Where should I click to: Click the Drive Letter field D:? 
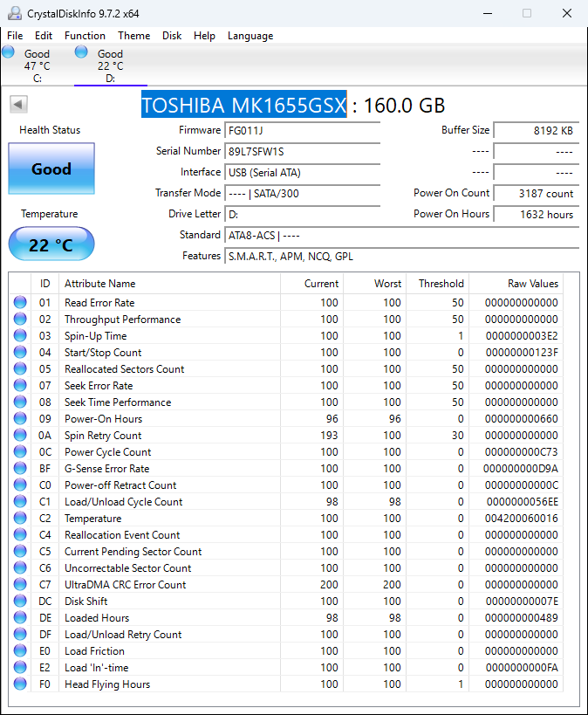coord(302,215)
